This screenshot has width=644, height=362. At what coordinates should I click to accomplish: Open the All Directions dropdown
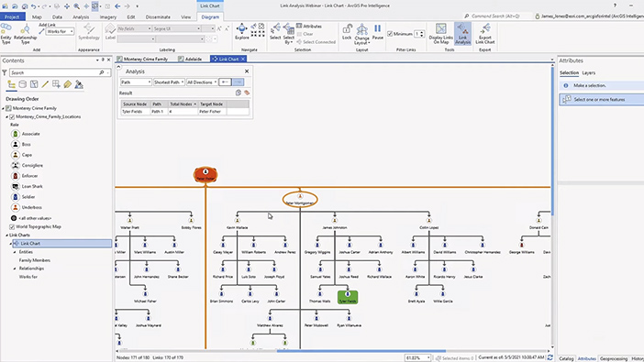(201, 82)
